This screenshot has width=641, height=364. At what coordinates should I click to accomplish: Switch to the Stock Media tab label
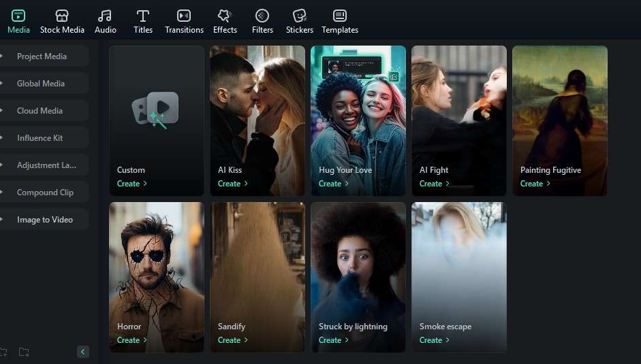pos(62,30)
